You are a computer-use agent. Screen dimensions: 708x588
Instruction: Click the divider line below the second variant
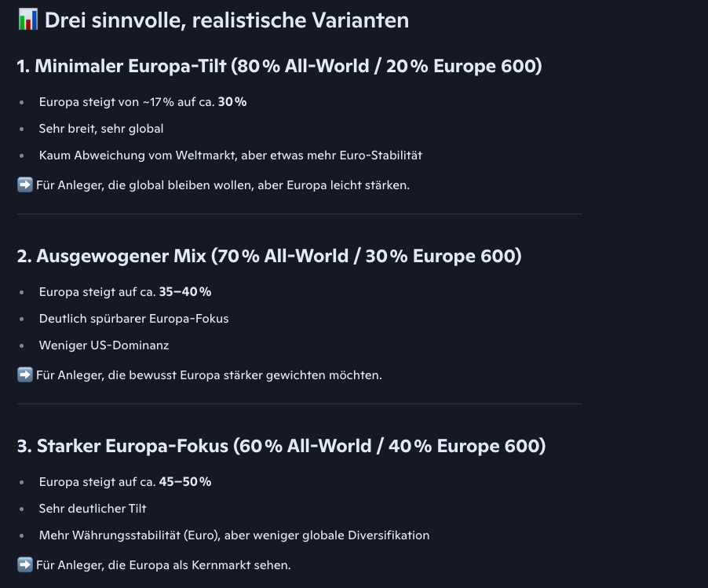pos(299,404)
